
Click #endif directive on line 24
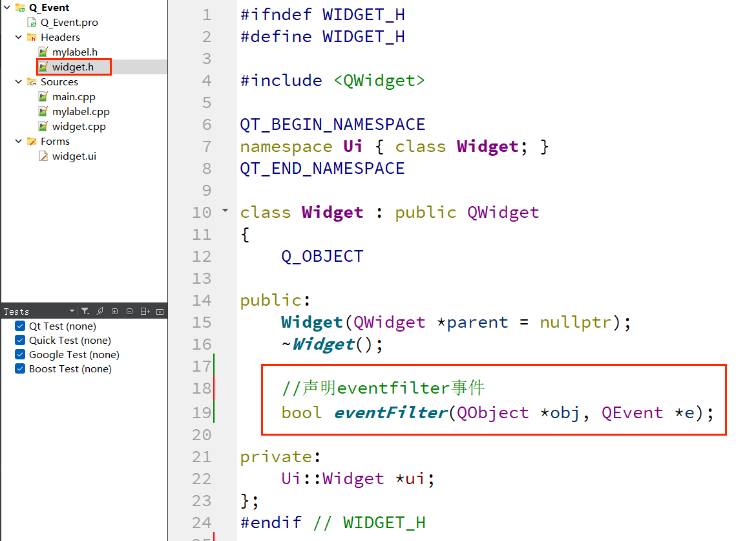click(271, 523)
